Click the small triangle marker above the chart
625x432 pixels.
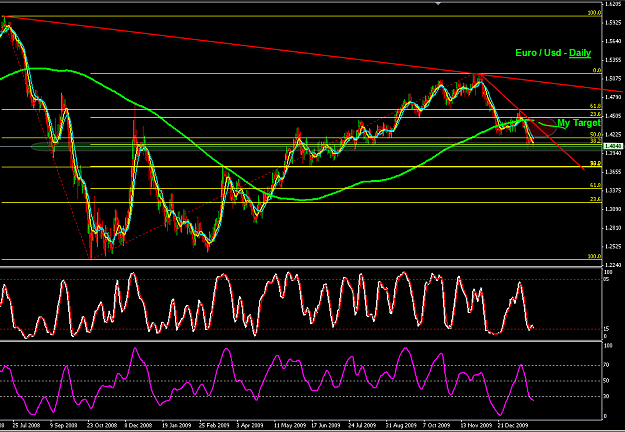438,3
